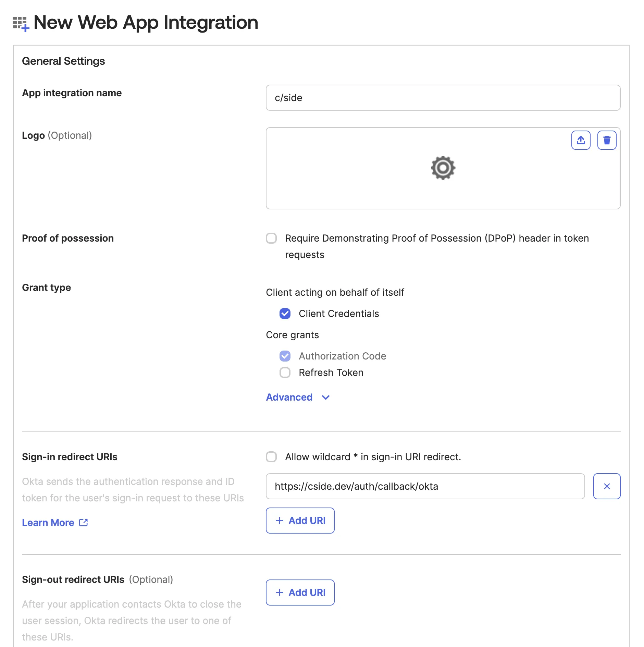Allow wildcard * in sign-in URI redirect
The height and width of the screenshot is (647, 644).
click(x=271, y=457)
